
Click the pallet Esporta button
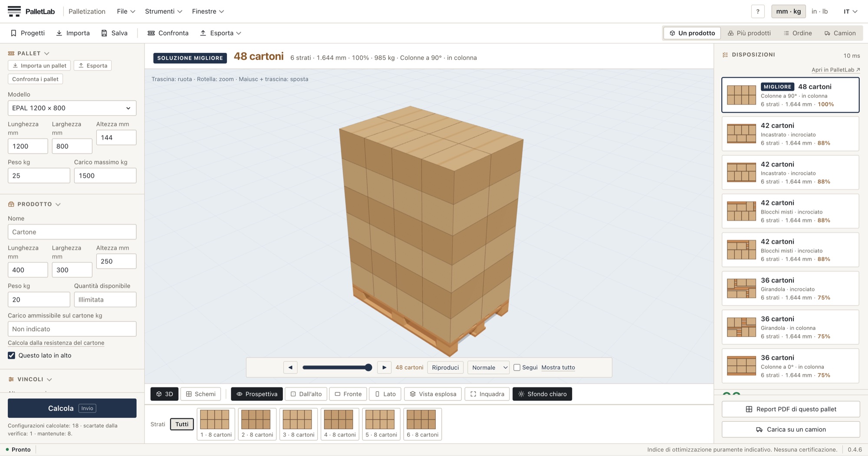coord(92,66)
